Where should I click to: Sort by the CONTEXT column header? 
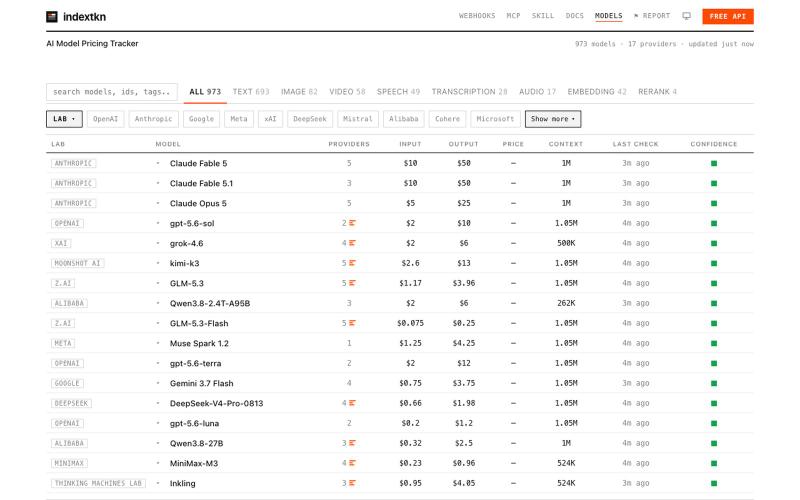pos(566,144)
